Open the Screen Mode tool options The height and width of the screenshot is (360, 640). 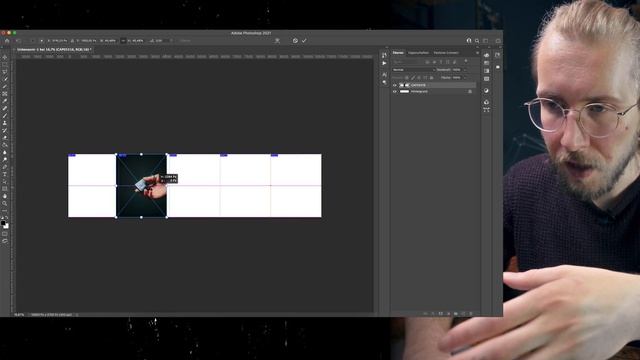tap(5, 241)
